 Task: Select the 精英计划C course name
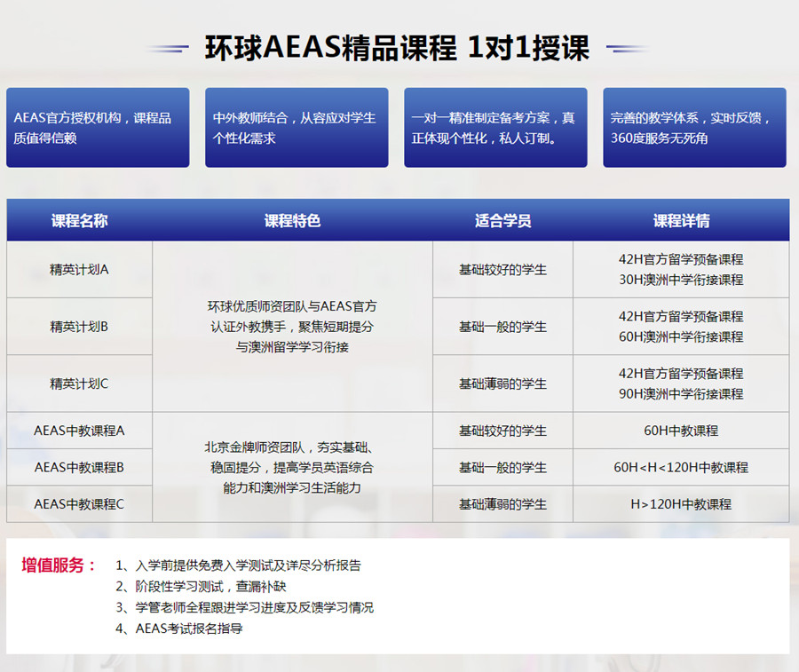79,383
